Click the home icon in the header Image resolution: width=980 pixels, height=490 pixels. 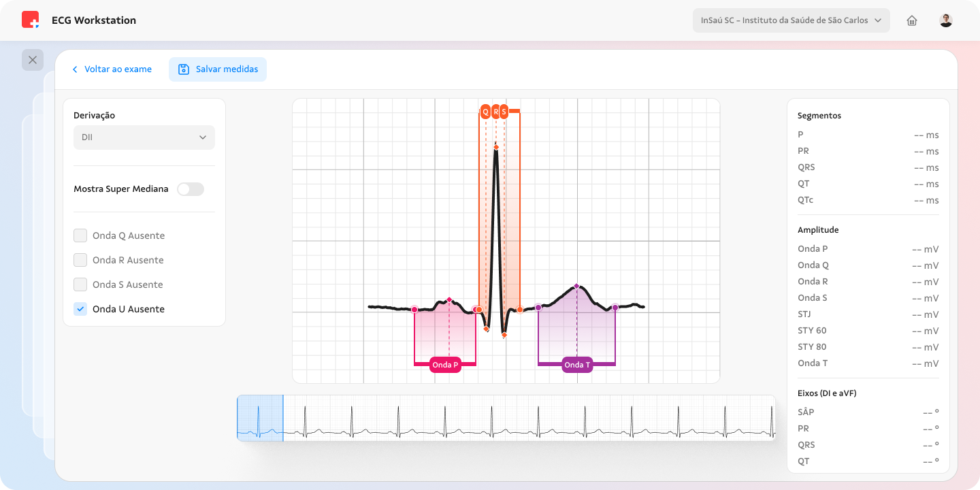pos(912,20)
